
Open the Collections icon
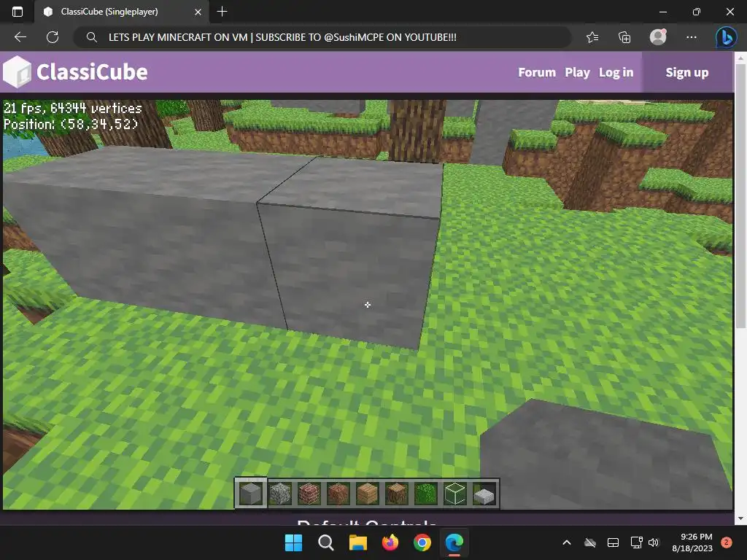(x=624, y=37)
